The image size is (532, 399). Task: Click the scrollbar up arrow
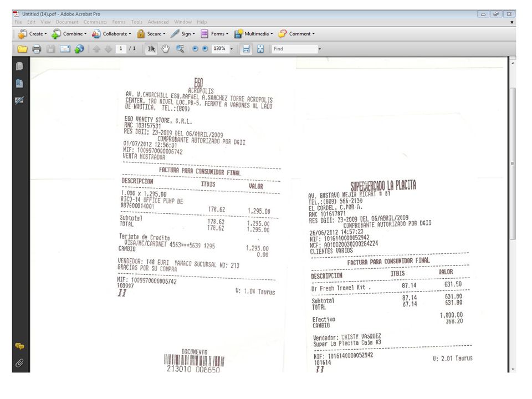tap(513, 63)
